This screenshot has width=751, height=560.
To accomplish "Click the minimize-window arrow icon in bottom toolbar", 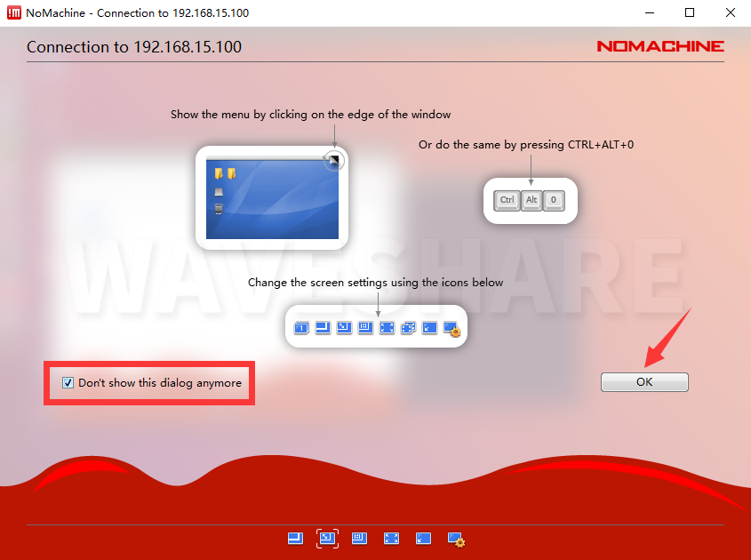I will click(423, 539).
